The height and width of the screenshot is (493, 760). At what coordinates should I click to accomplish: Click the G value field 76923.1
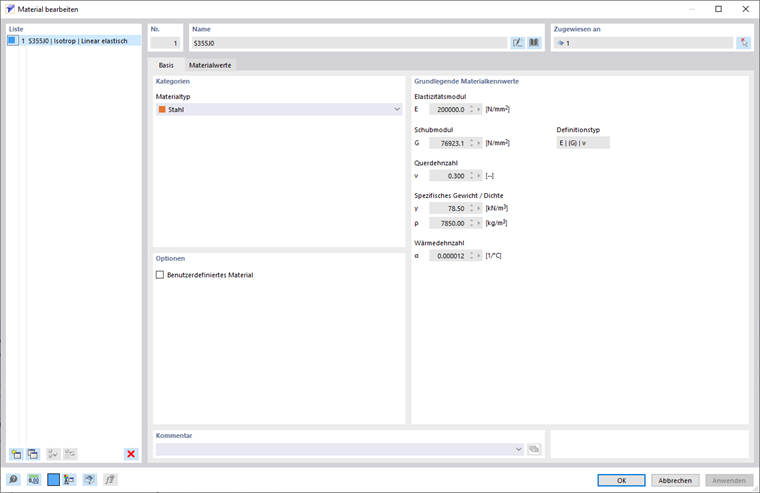pyautogui.click(x=449, y=143)
